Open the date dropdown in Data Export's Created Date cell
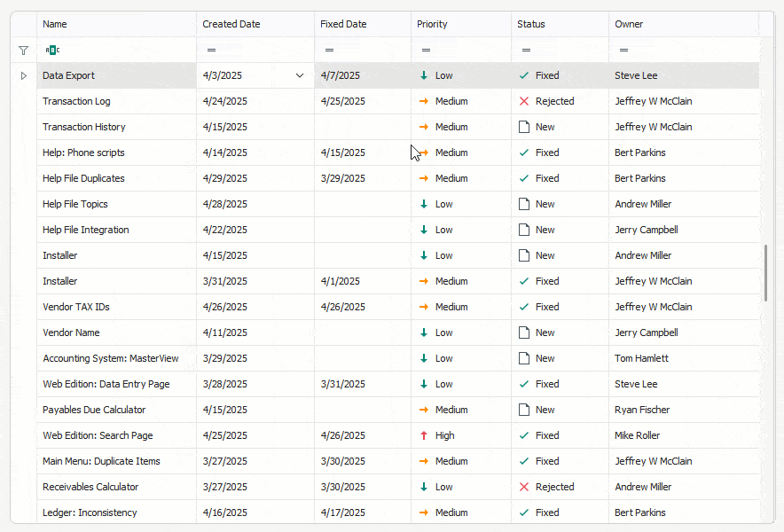784x532 pixels. (x=300, y=75)
